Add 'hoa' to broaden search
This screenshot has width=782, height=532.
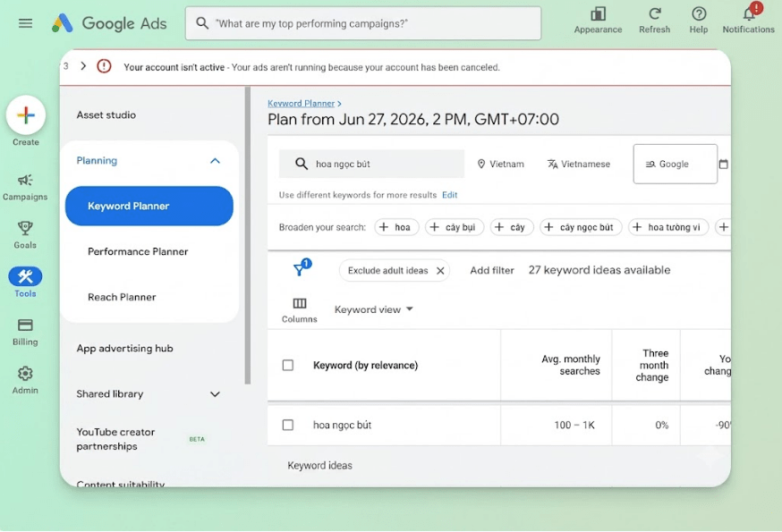click(x=396, y=227)
